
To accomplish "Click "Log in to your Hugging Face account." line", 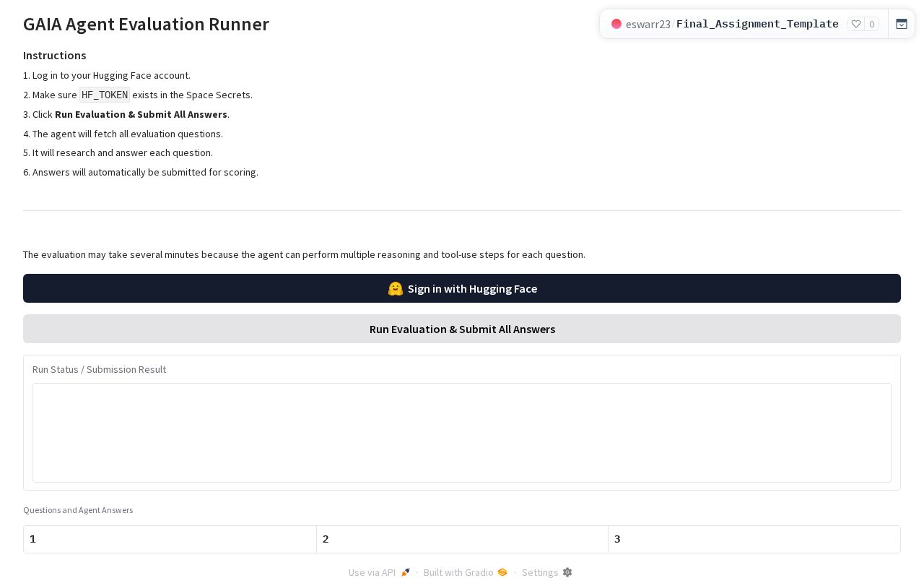I will pos(111,75).
